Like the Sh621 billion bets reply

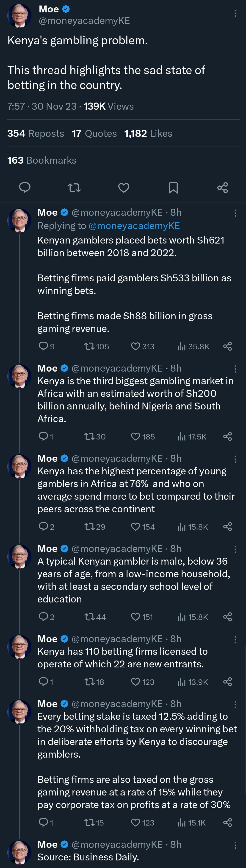135,346
